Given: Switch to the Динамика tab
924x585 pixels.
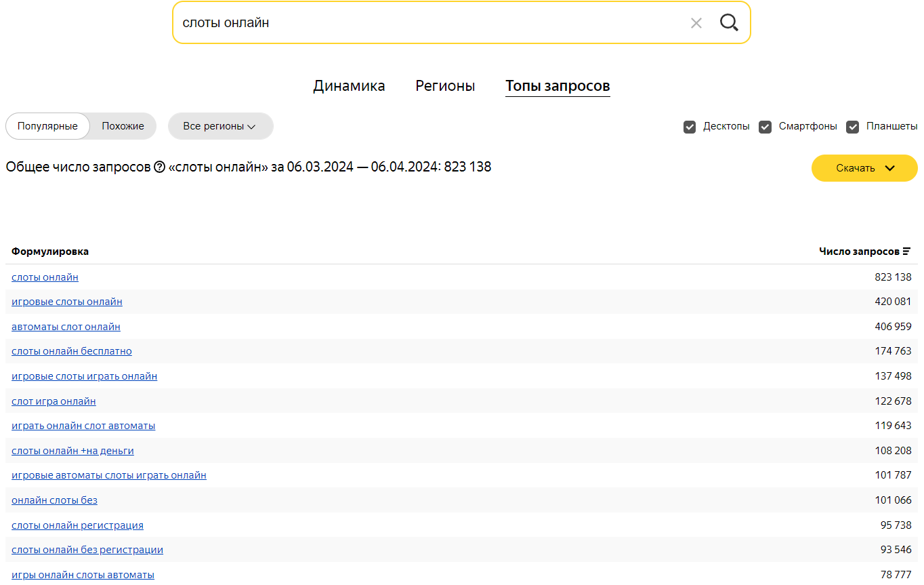Looking at the screenshot, I should click(x=349, y=86).
